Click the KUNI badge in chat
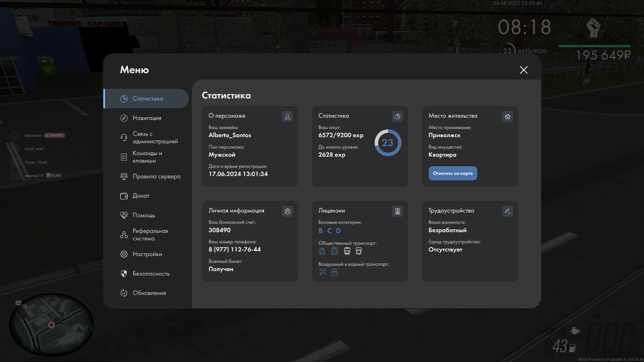644x362 pixels. (x=53, y=175)
